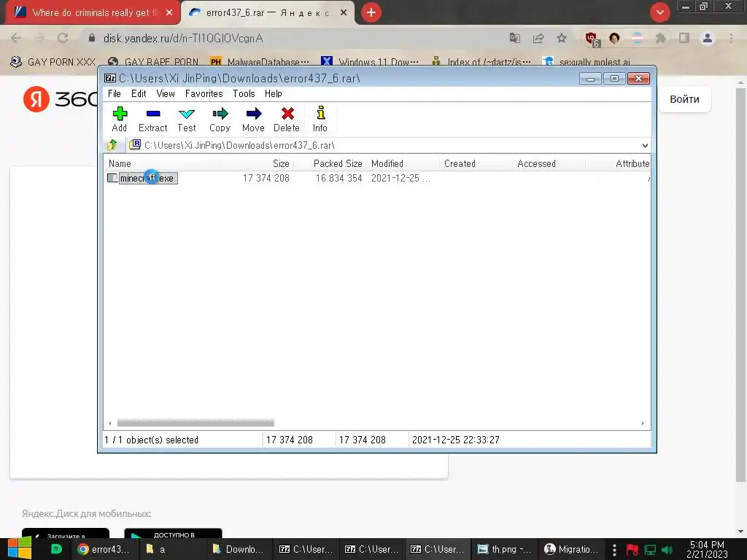Open the Tools menu in 7-Zip
747x560 pixels.
244,94
